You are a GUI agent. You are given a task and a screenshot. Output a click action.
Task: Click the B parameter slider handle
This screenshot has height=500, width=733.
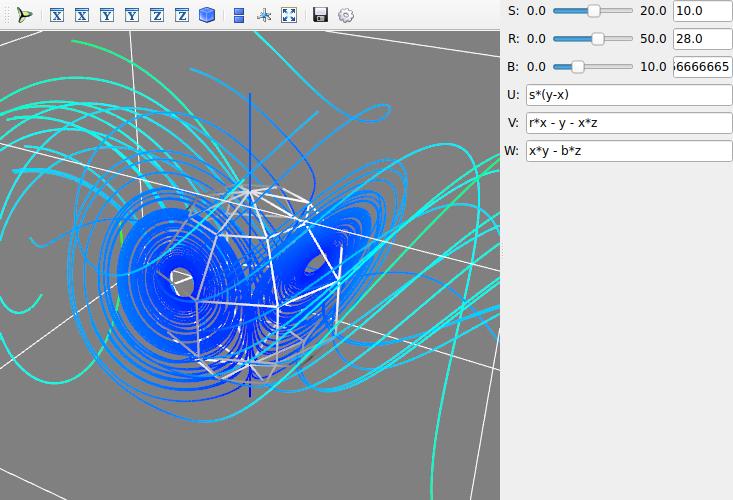pos(578,67)
